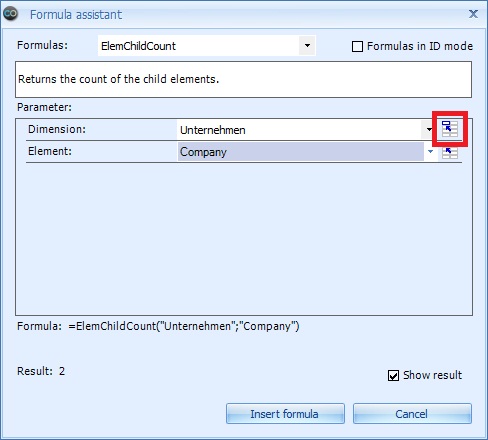Click the Element cell reference picker icon
The image size is (488, 440).
coord(450,153)
